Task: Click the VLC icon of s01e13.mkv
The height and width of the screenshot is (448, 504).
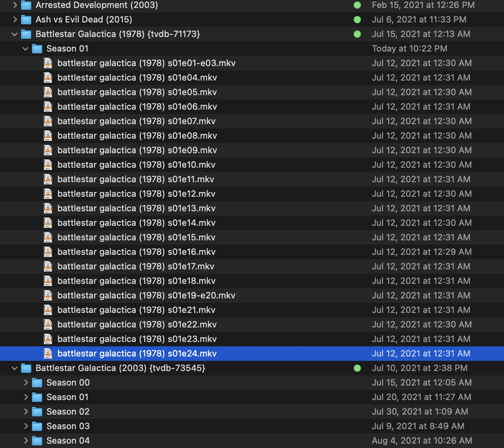Action: click(48, 208)
